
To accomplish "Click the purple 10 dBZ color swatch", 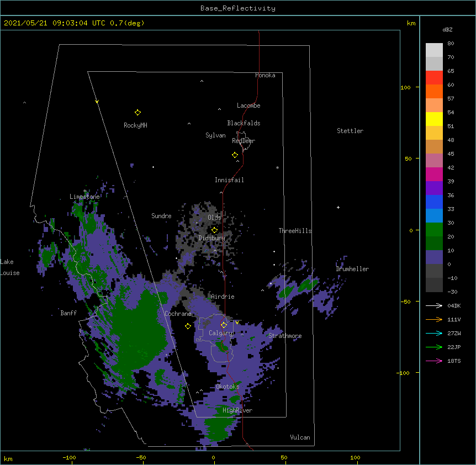I will (434, 257).
